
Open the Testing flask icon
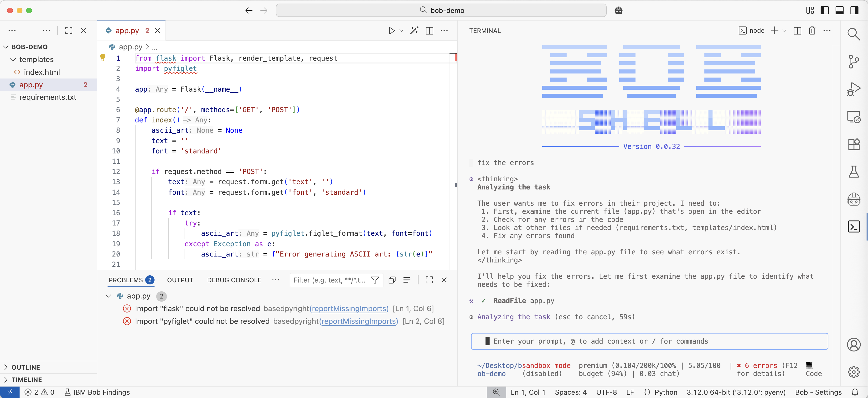[x=853, y=172]
